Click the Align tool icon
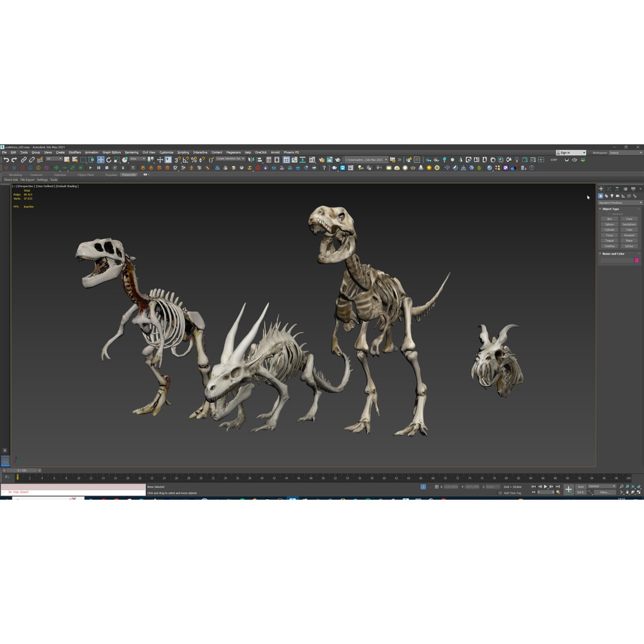The width and height of the screenshot is (644, 644). point(259,160)
